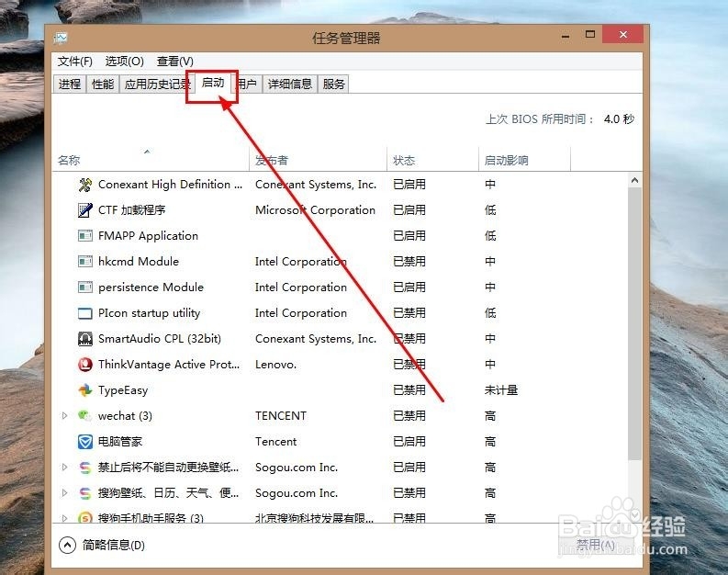
Task: Expand the 搜狗手机助手服务 (3) group
Action: tap(64, 517)
